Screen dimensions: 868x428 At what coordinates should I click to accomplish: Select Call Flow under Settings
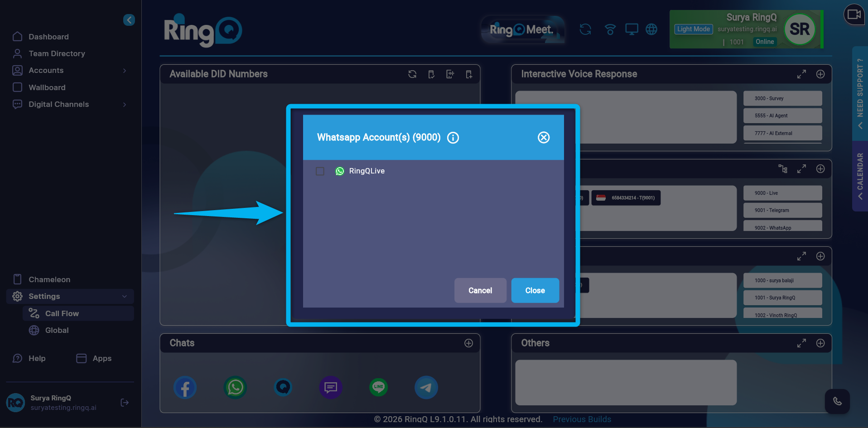coord(78,313)
